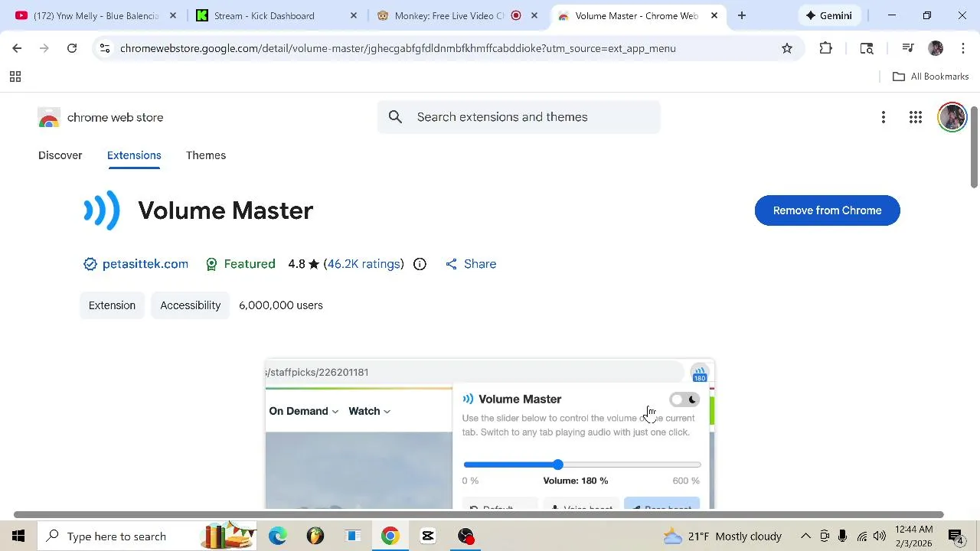Switch to the Monkey Free Live Video tab
The image size is (980, 551).
click(449, 15)
